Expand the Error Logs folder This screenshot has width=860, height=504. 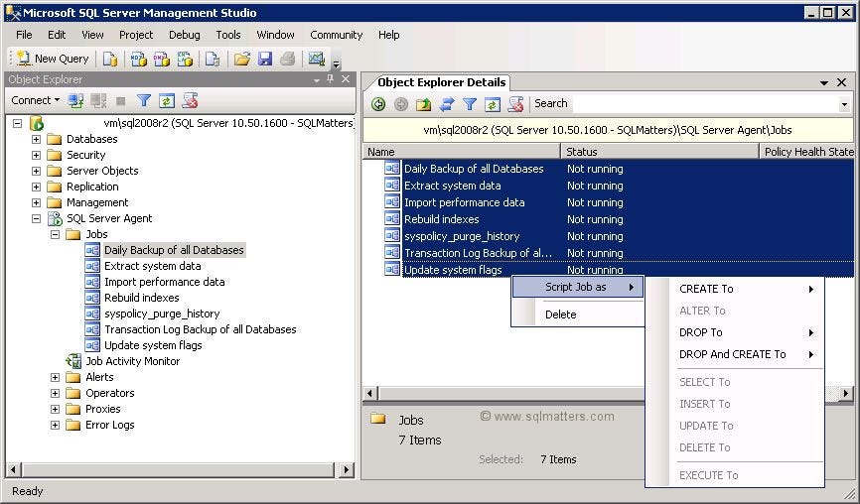[55, 425]
